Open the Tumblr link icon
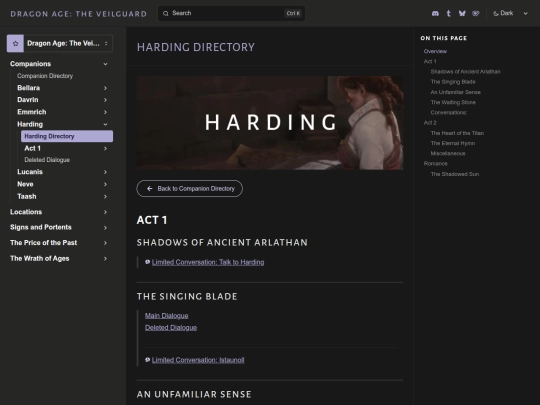Screen dimensions: 540x405 pyautogui.click(x=448, y=13)
